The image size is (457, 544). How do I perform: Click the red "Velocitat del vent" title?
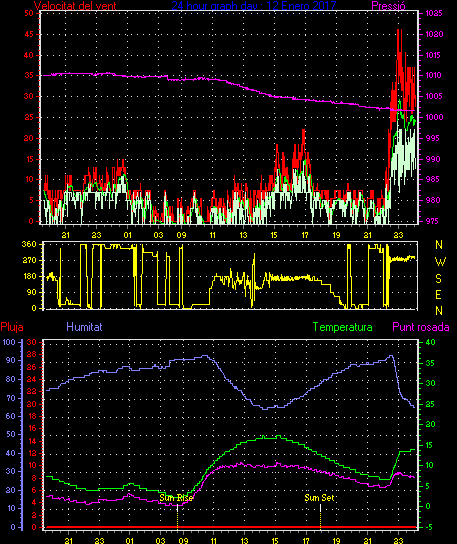point(75,5)
